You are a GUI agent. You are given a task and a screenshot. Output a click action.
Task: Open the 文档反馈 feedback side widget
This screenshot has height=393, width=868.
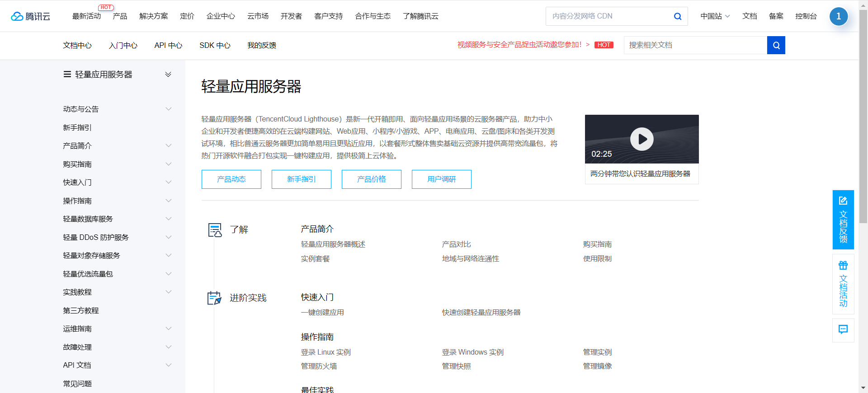pos(843,220)
